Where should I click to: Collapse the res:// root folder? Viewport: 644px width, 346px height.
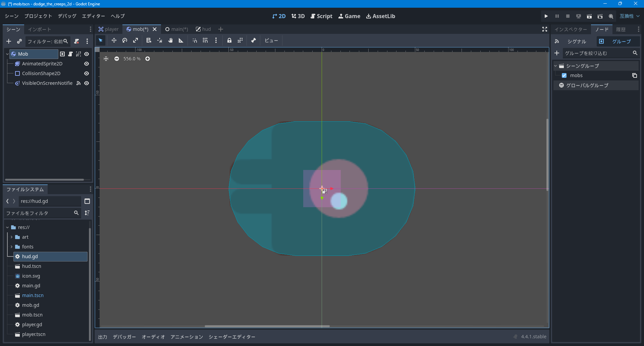[7, 227]
